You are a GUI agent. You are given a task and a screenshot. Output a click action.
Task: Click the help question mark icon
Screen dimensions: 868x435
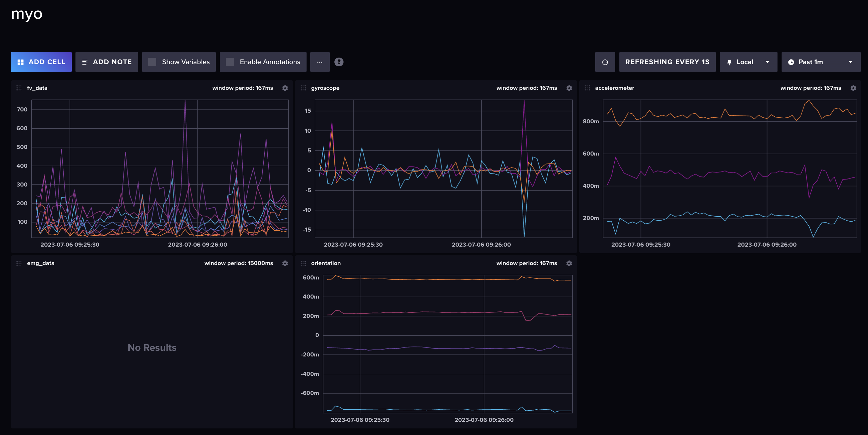(339, 62)
